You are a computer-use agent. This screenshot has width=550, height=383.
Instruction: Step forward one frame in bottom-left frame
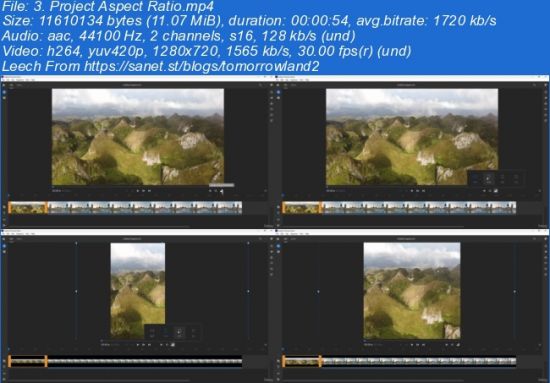point(143,345)
